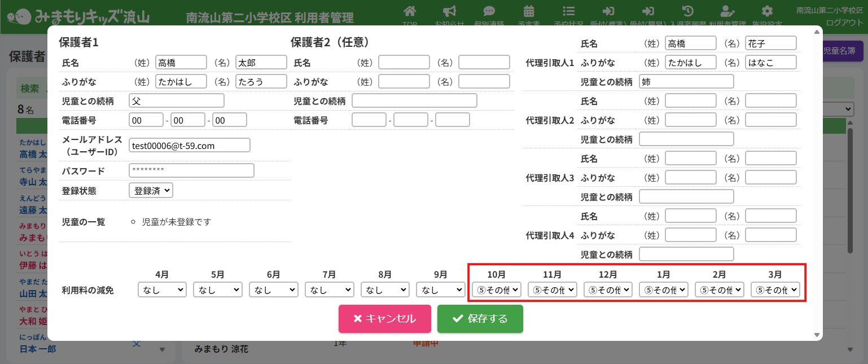Open the 4月 fee reduction dropdown
This screenshot has width=868, height=364.
(x=161, y=290)
